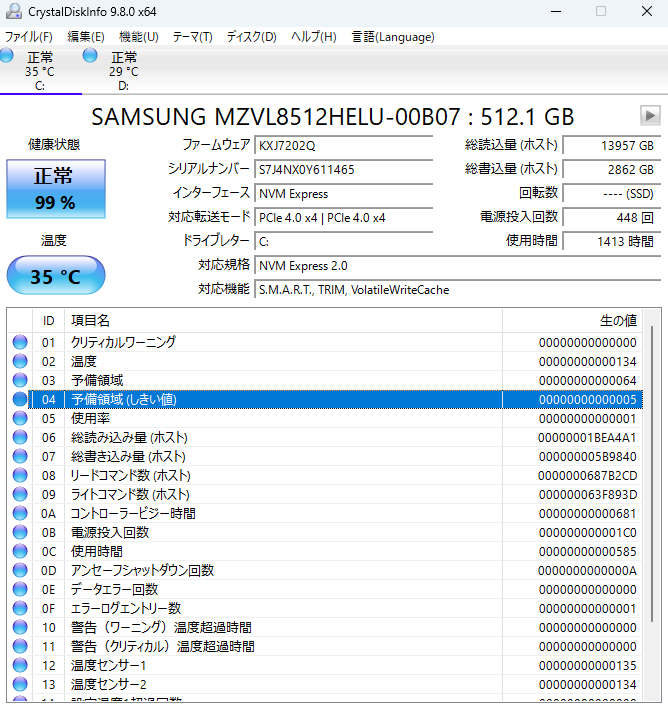Click the status orb of row 0D

(x=20, y=570)
